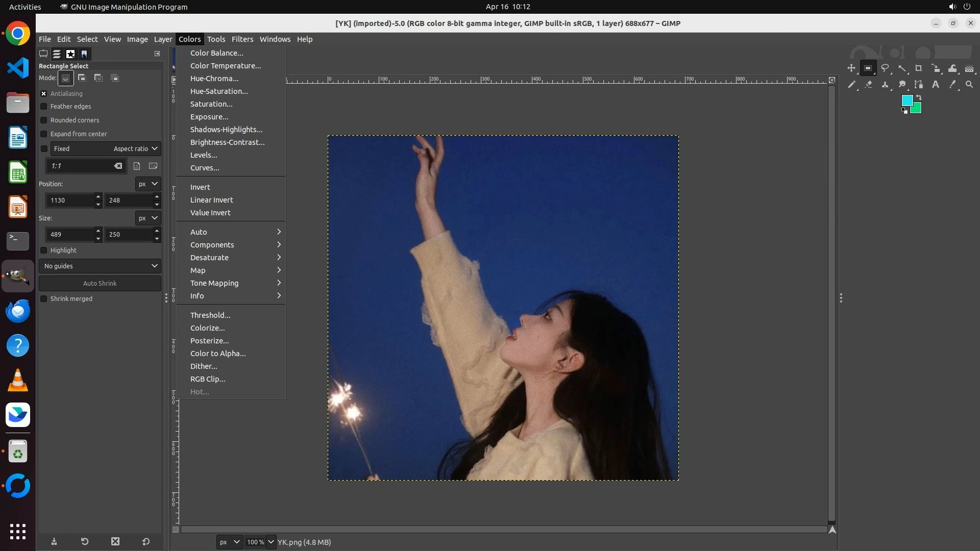Screen dimensions: 980x551
Task: Open the Filters menu
Action: (x=242, y=39)
